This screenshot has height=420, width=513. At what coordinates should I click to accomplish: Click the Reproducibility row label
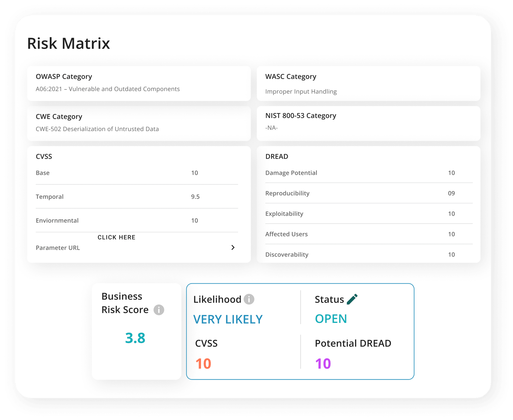(287, 193)
